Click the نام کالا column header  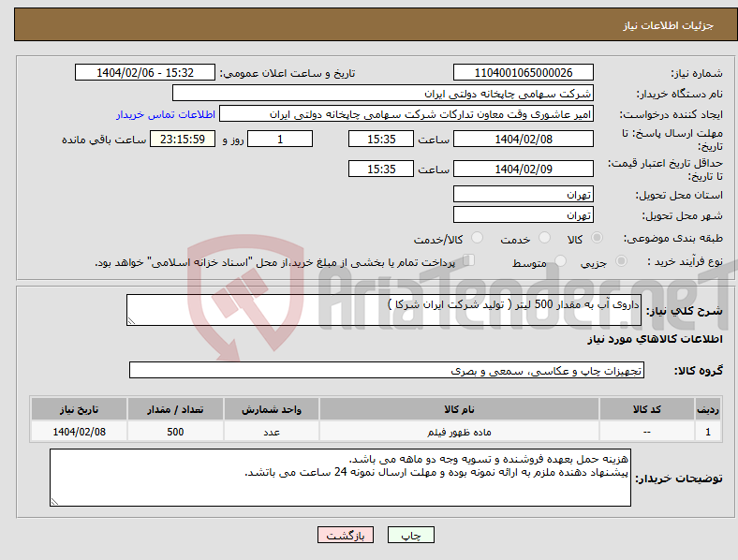[459, 409]
